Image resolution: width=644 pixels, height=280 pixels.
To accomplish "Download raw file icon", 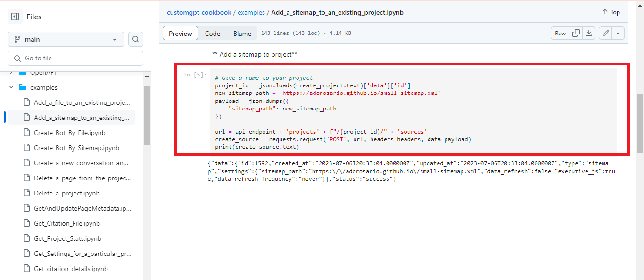I will pos(588,33).
